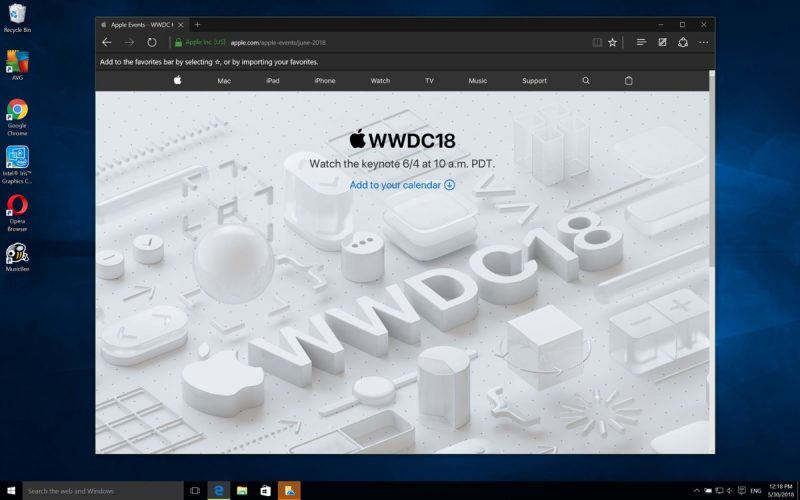Image resolution: width=800 pixels, height=500 pixels.
Task: Click the address bar URL apple.com
Action: click(278, 43)
